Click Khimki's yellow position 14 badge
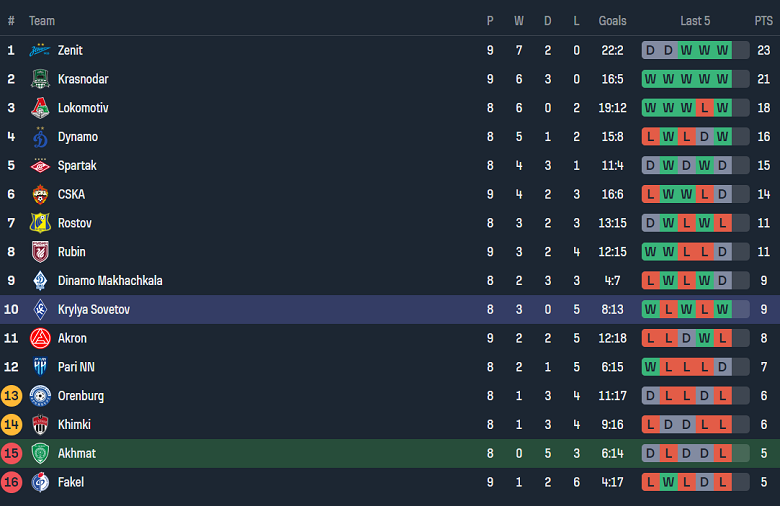 click(x=12, y=425)
